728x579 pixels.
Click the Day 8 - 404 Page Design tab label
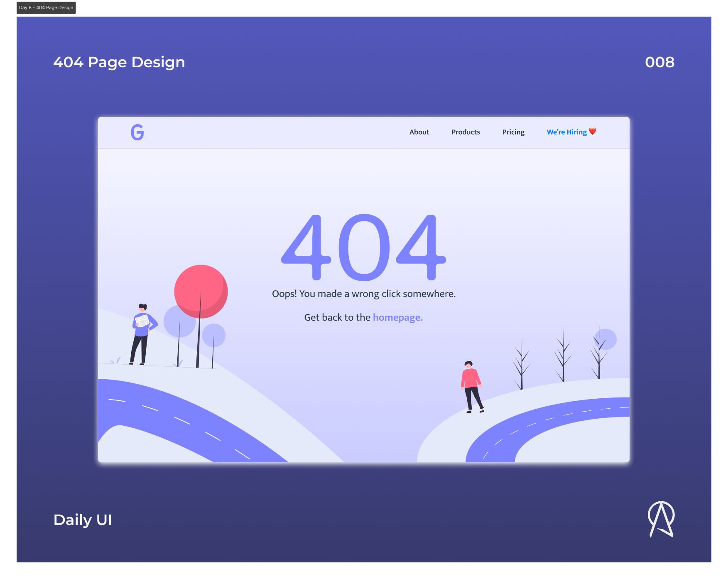(46, 7)
